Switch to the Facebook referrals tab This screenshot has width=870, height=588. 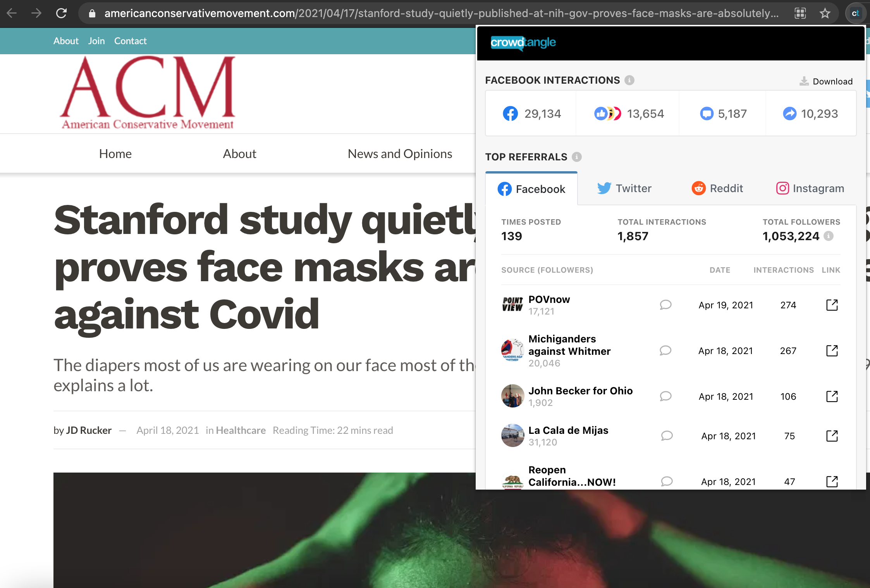tap(531, 189)
